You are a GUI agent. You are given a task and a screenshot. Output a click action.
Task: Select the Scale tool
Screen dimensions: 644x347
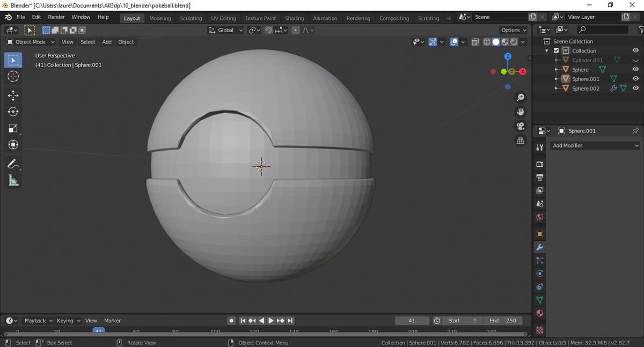[x=13, y=128]
